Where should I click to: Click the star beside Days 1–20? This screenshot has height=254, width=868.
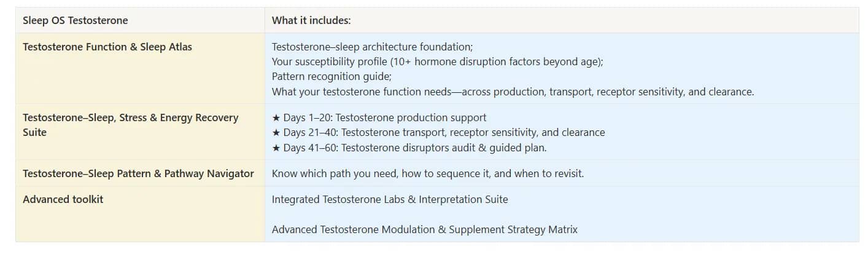(x=276, y=117)
